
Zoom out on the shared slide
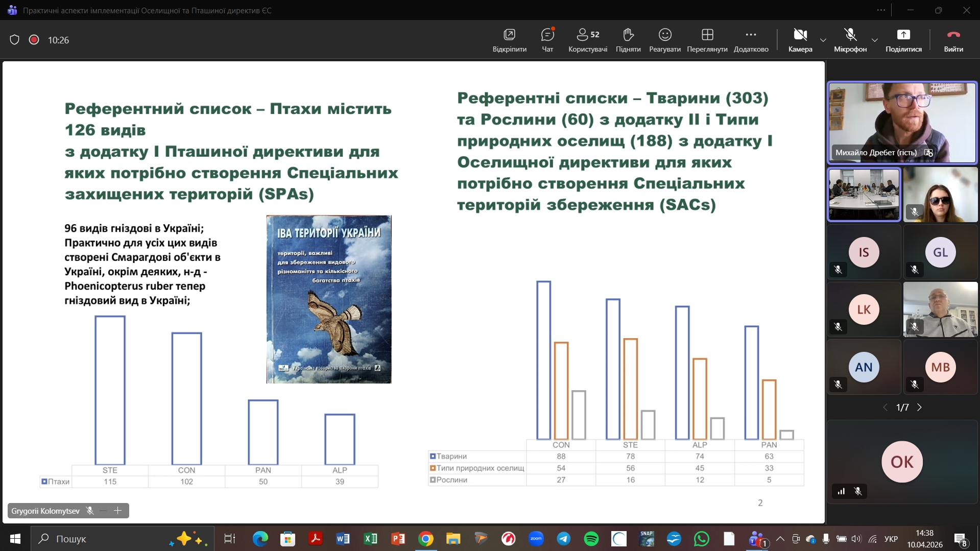click(104, 511)
